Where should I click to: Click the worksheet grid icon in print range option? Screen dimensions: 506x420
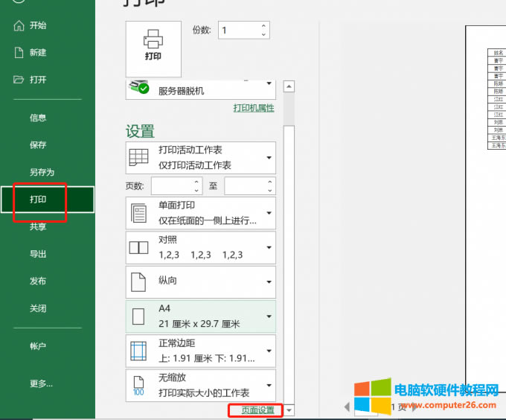[138, 158]
